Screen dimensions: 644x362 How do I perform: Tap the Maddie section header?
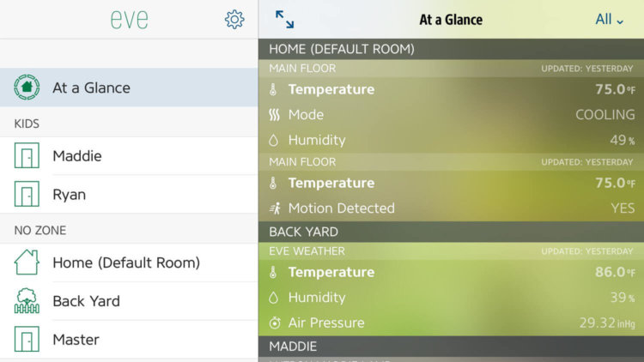coord(452,347)
